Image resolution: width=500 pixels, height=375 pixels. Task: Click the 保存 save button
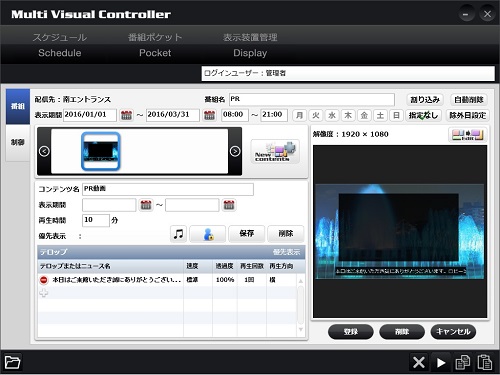pos(247,233)
